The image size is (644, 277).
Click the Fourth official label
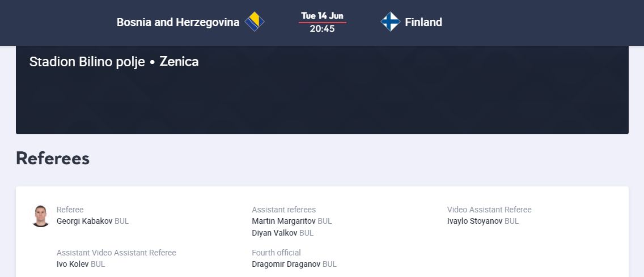[276, 253]
